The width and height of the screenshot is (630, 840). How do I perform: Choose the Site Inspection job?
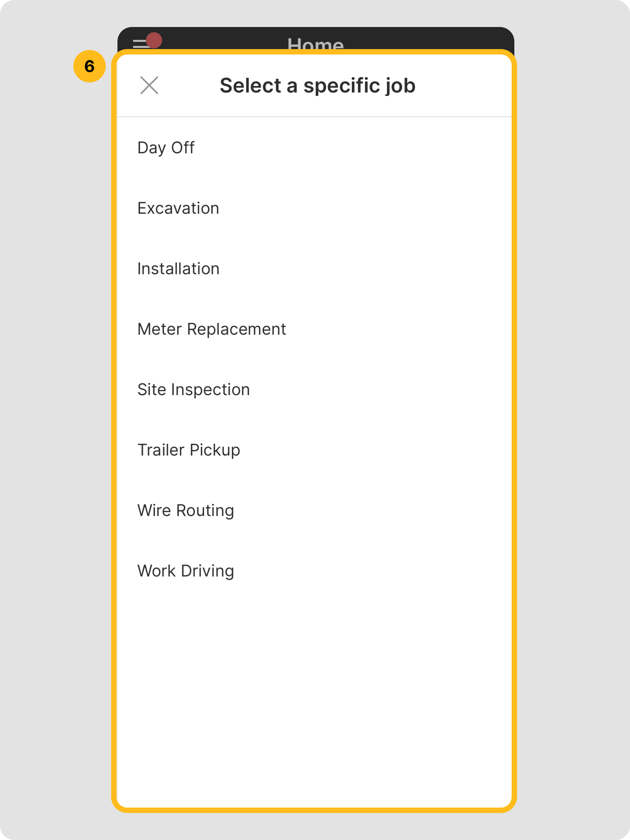click(193, 389)
